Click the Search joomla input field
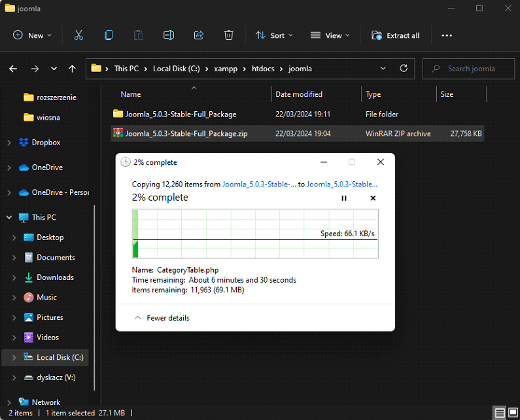Viewport: 520px width, 420px height. point(471,68)
